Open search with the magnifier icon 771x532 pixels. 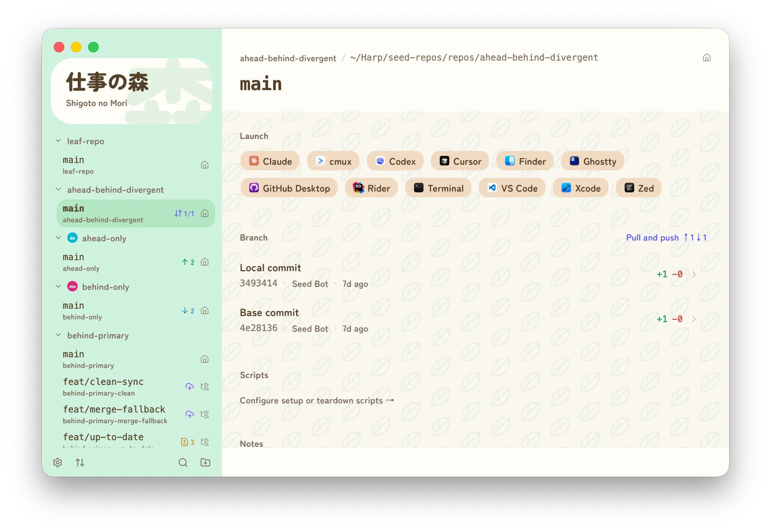(183, 463)
